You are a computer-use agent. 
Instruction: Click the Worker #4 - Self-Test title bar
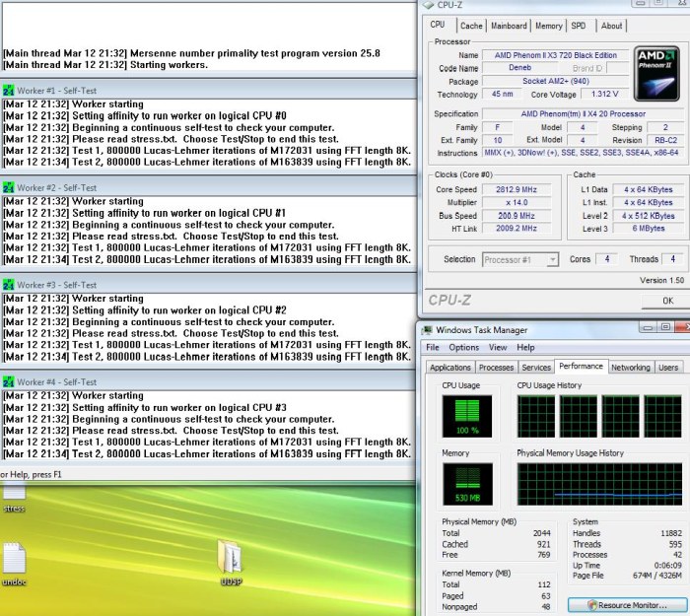coord(209,382)
